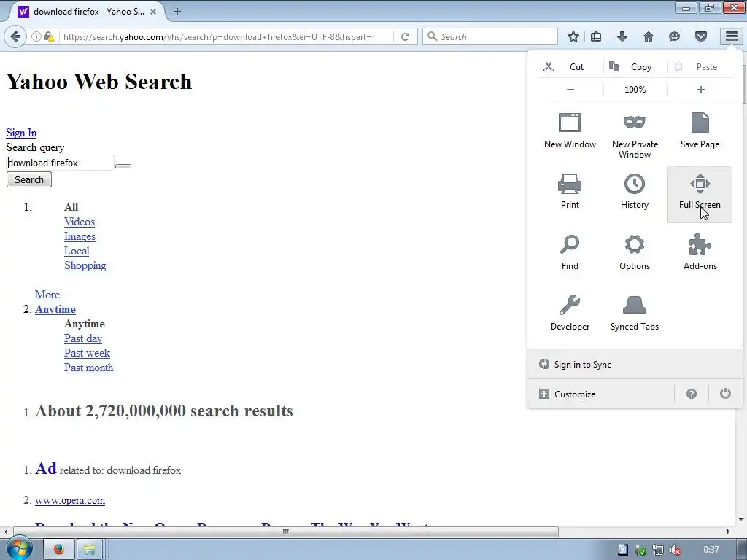Zoom out with the minus button
Viewport: 747px width, 560px height.
pyautogui.click(x=570, y=90)
